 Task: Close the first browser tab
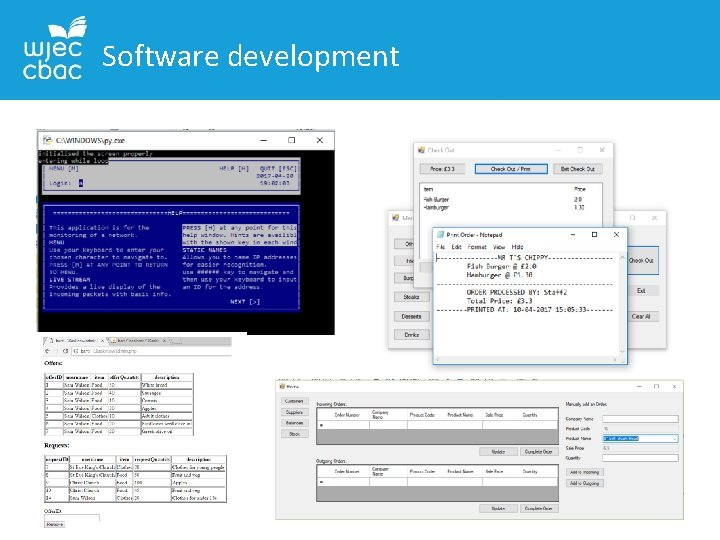[102, 341]
